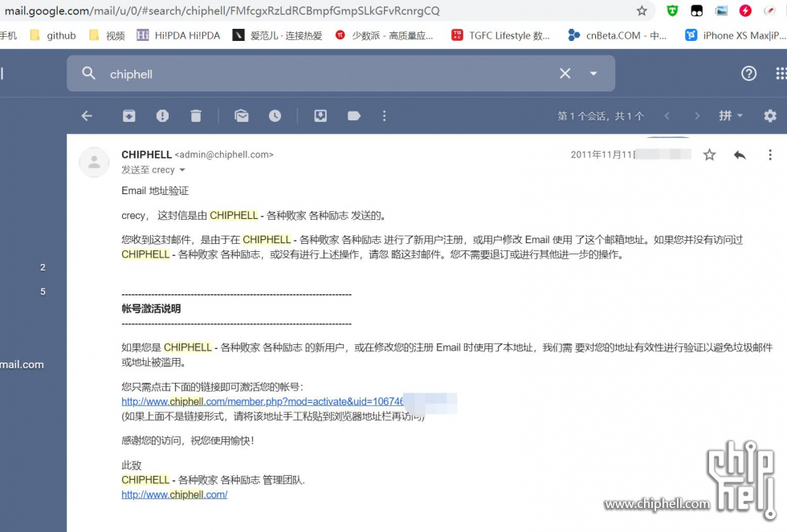Show advanced search options dropdown
This screenshot has height=532, width=787.
coord(593,74)
